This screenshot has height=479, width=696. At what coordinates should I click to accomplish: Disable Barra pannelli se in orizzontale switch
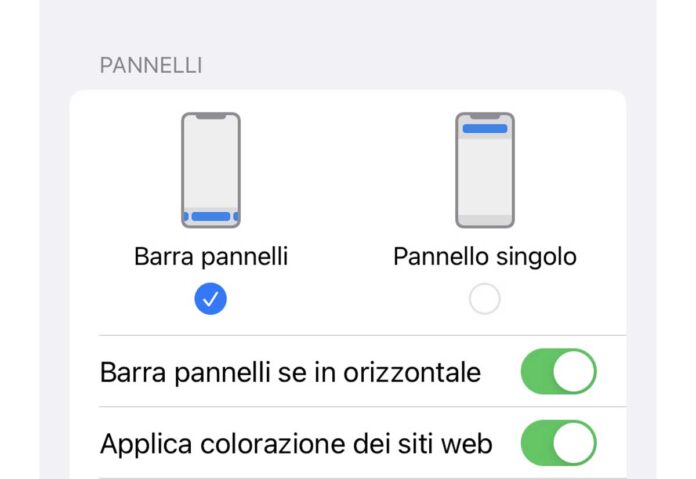(558, 372)
